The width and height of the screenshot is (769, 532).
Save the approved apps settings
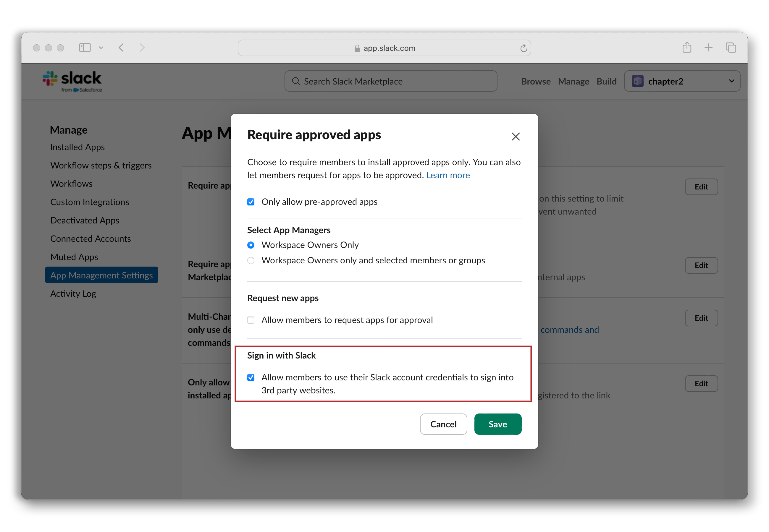[x=497, y=424]
